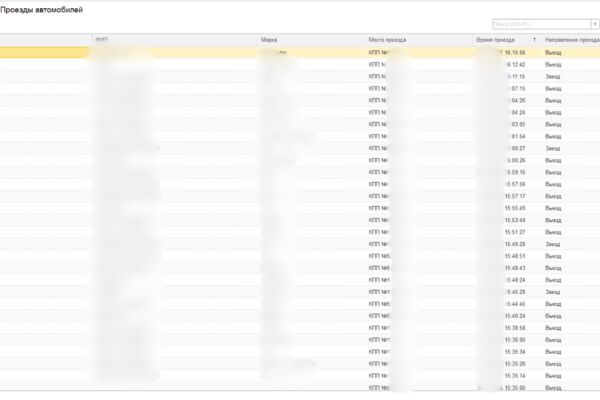This screenshot has width=600, height=400.
Task: Click Заезд in the row ending 45:29
Action: click(x=553, y=292)
